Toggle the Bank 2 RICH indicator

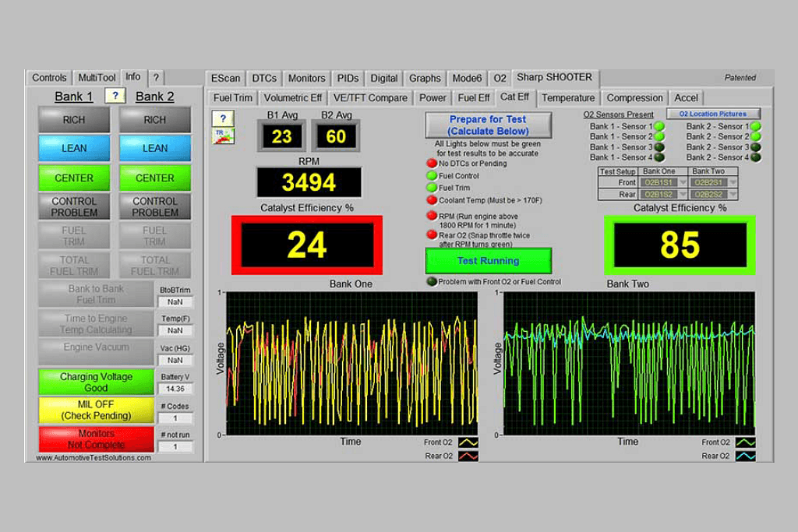point(155,120)
